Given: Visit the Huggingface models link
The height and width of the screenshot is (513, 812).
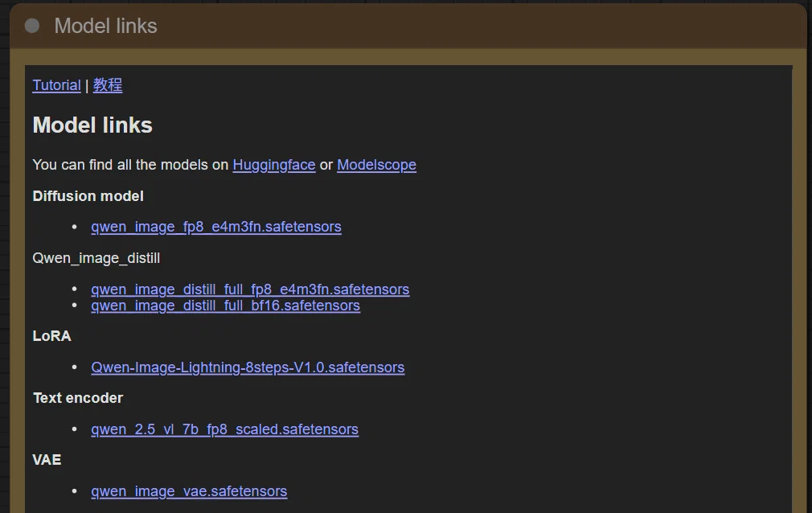Looking at the screenshot, I should pyautogui.click(x=274, y=165).
